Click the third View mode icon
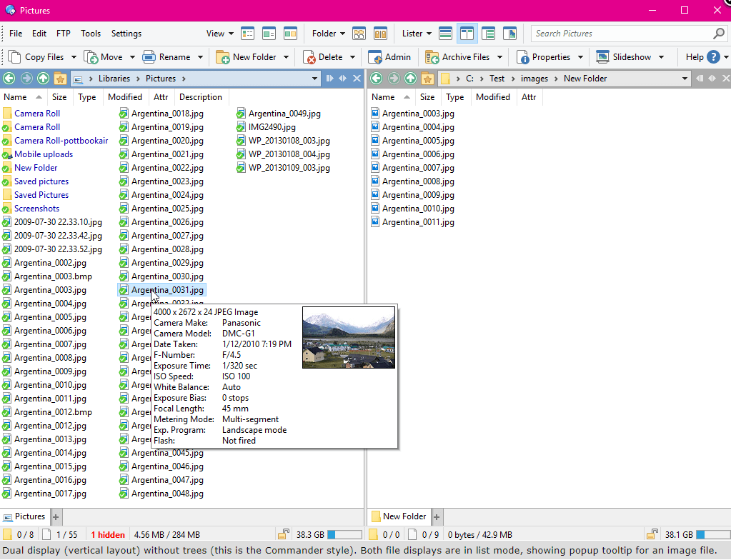The image size is (731, 560). click(x=290, y=34)
